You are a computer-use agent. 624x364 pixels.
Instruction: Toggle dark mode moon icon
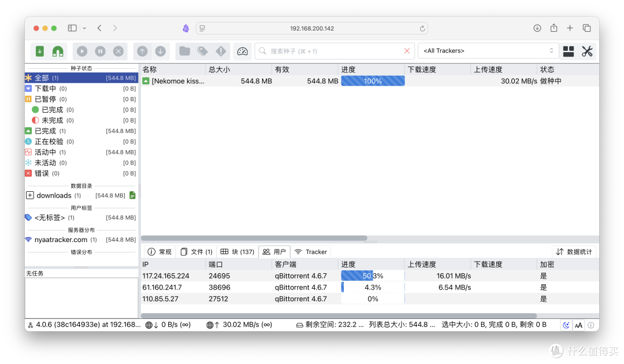point(566,325)
